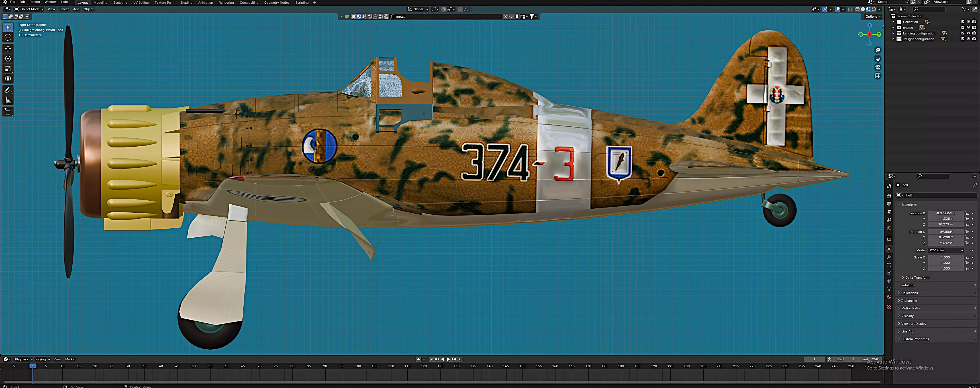Uncheck exclude checkbox for Collection row
The width and height of the screenshot is (980, 388).
[x=963, y=22]
